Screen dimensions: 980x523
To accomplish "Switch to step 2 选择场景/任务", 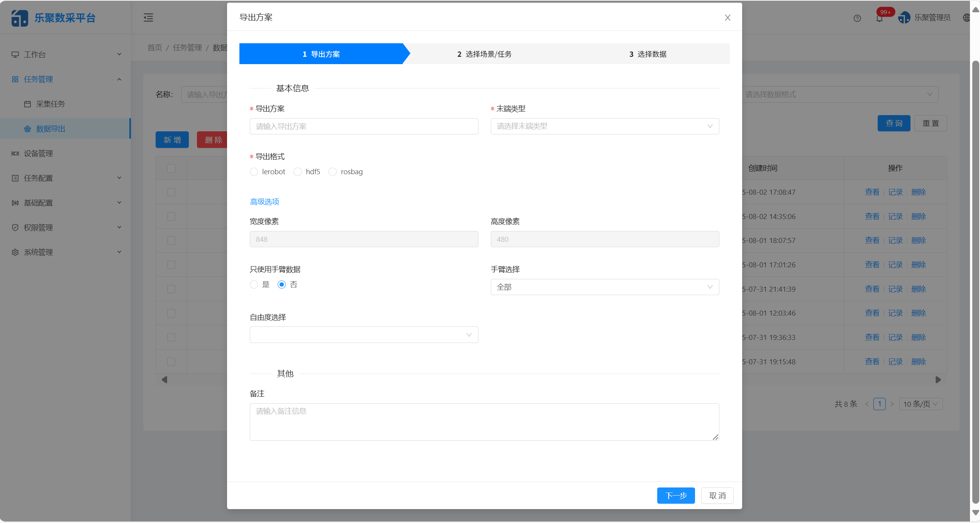I will click(483, 54).
